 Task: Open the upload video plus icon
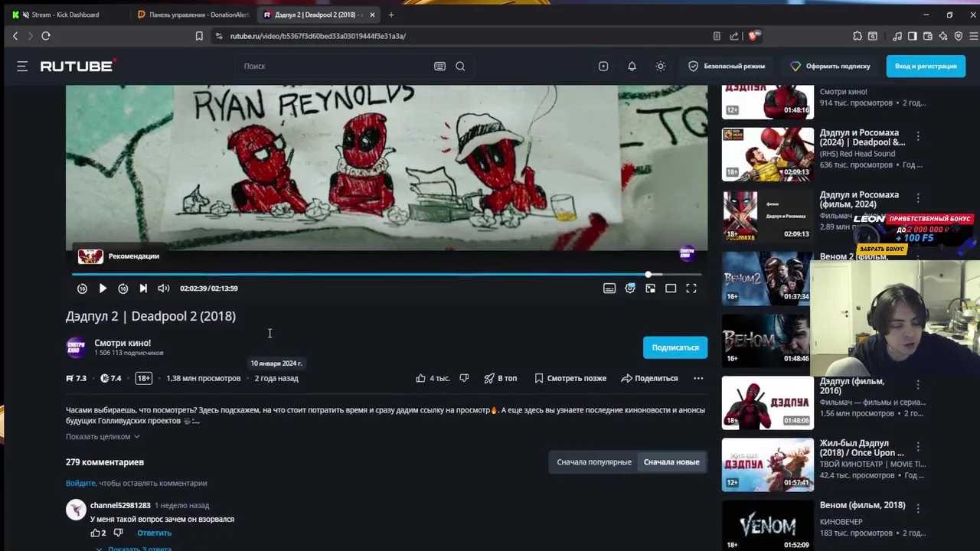coord(603,67)
